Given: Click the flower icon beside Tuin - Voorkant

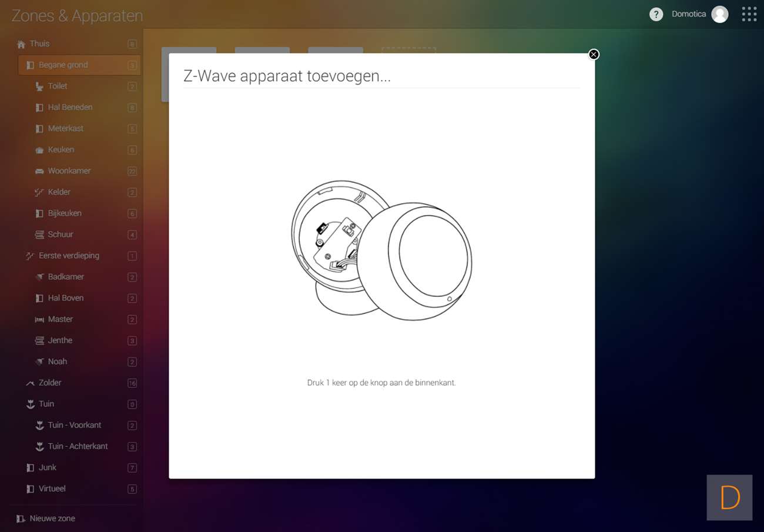Looking at the screenshot, I should point(39,426).
